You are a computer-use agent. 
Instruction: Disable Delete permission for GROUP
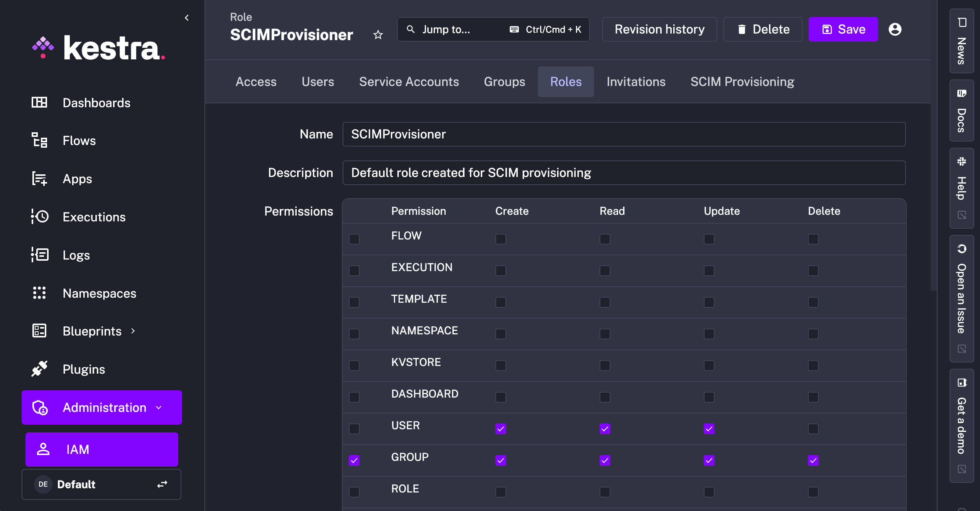click(813, 460)
